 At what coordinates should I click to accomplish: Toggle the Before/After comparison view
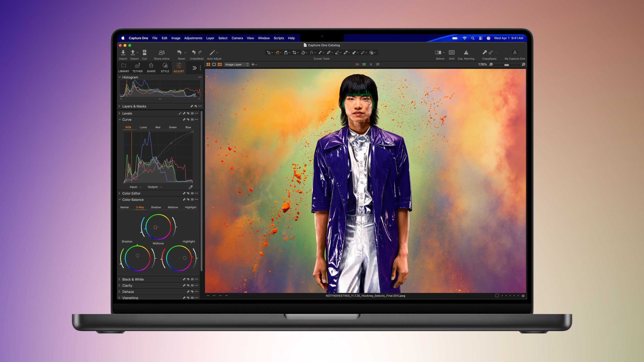pos(438,53)
